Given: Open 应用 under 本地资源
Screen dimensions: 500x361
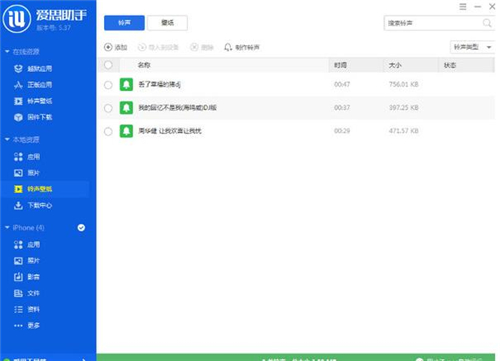Looking at the screenshot, I should (x=27, y=157).
